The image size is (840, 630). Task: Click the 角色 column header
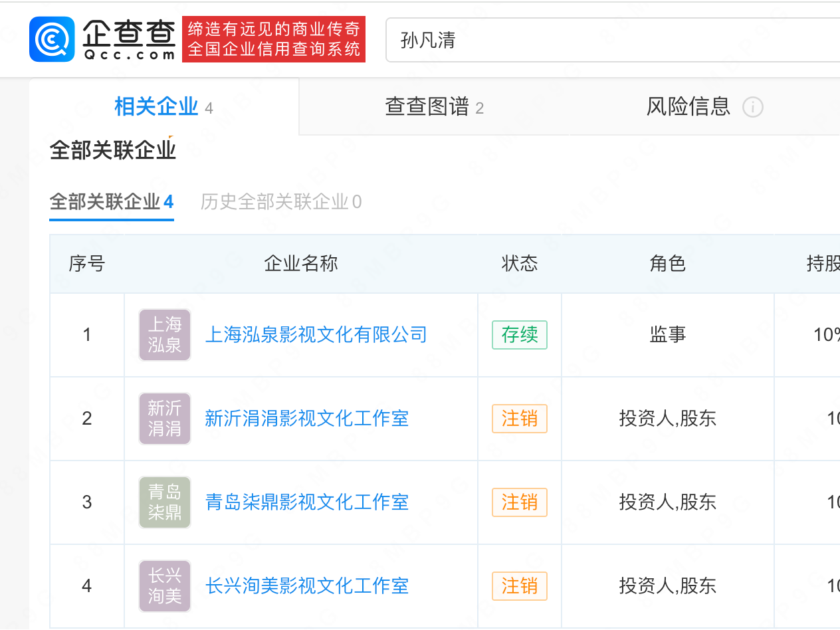coord(668,264)
